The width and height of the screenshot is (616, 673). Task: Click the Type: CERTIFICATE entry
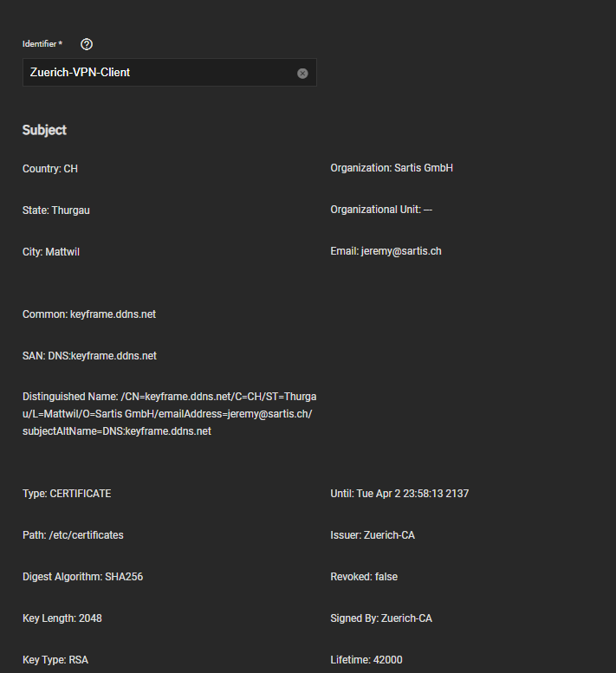[67, 494]
